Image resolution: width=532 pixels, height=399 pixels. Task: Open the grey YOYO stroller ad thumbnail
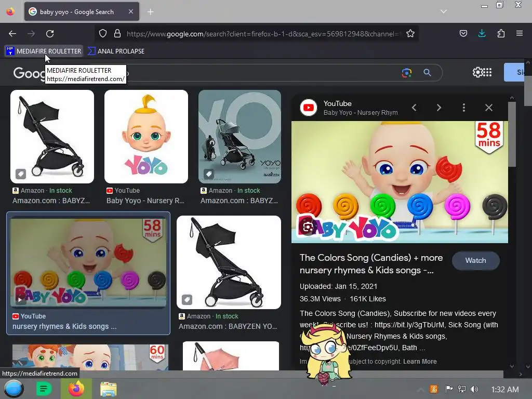tap(240, 137)
